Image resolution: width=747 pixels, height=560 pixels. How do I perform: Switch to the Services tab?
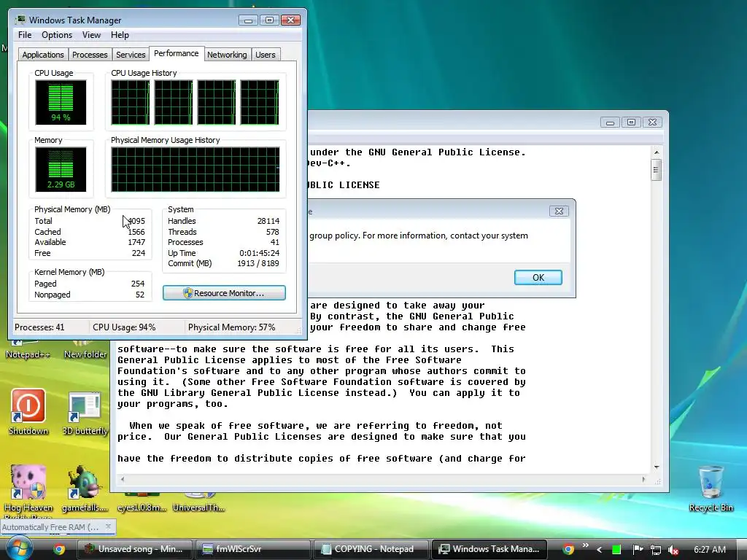pyautogui.click(x=131, y=55)
